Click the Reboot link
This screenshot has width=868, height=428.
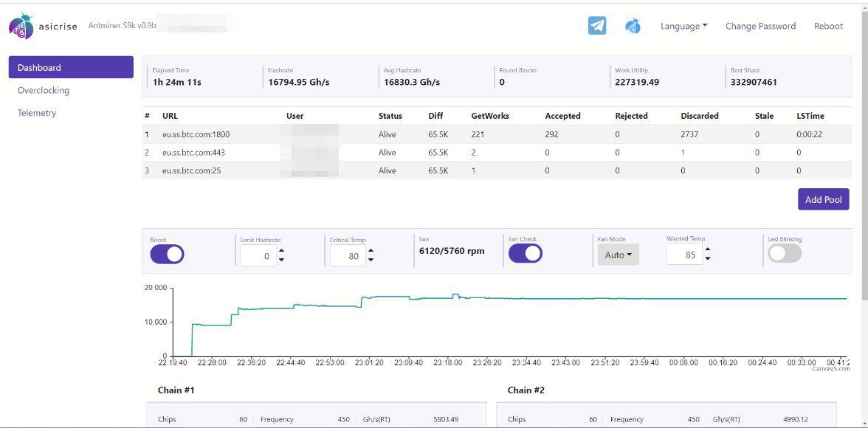828,26
